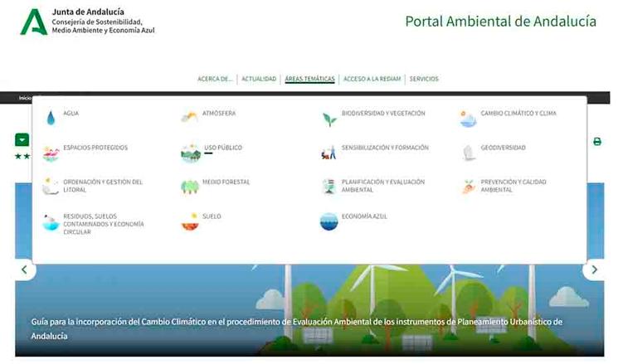Open the Servicios menu item
The height and width of the screenshot is (364, 618).
pos(424,80)
